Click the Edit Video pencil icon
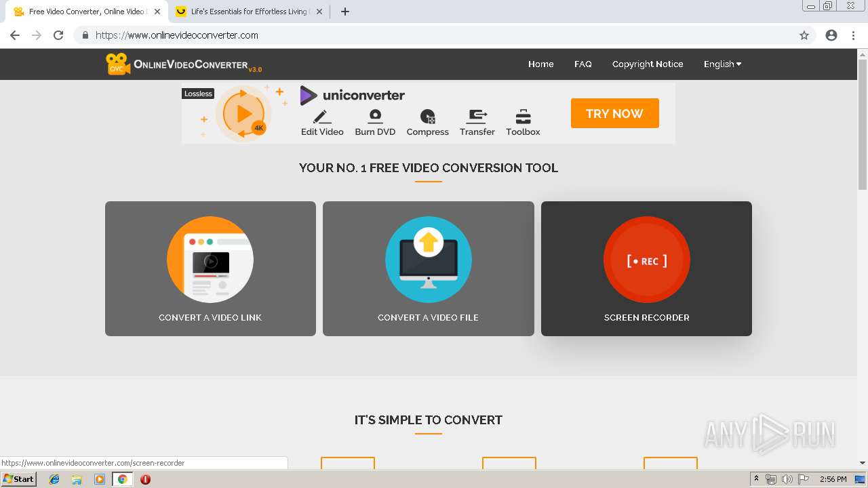 322,116
